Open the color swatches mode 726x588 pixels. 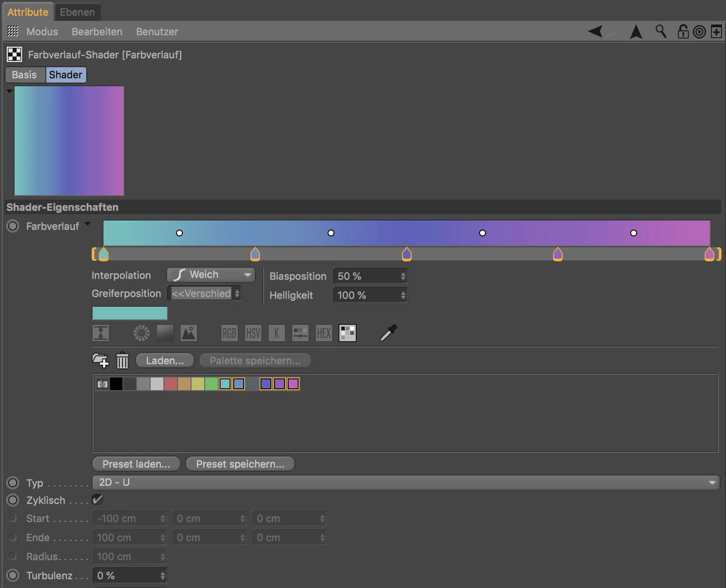(347, 333)
